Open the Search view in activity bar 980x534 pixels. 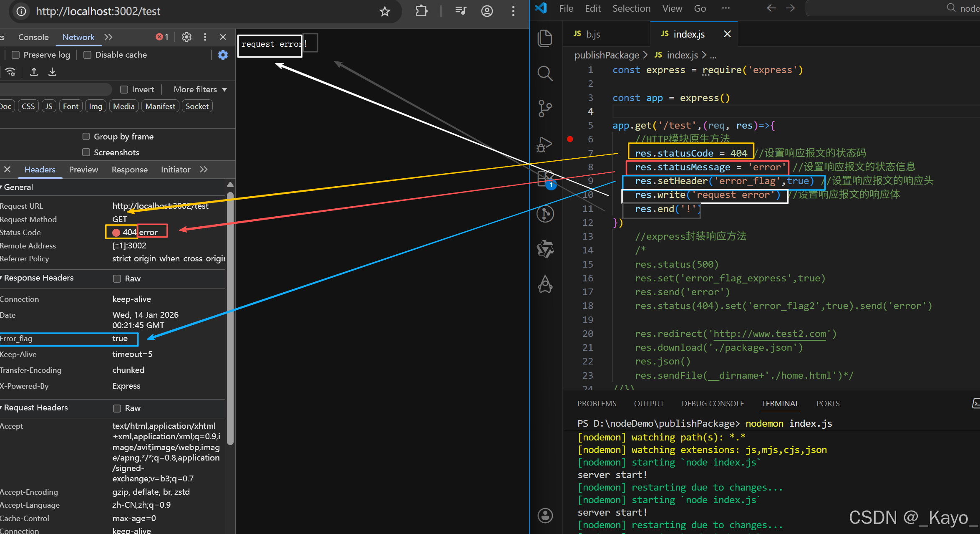tap(545, 73)
